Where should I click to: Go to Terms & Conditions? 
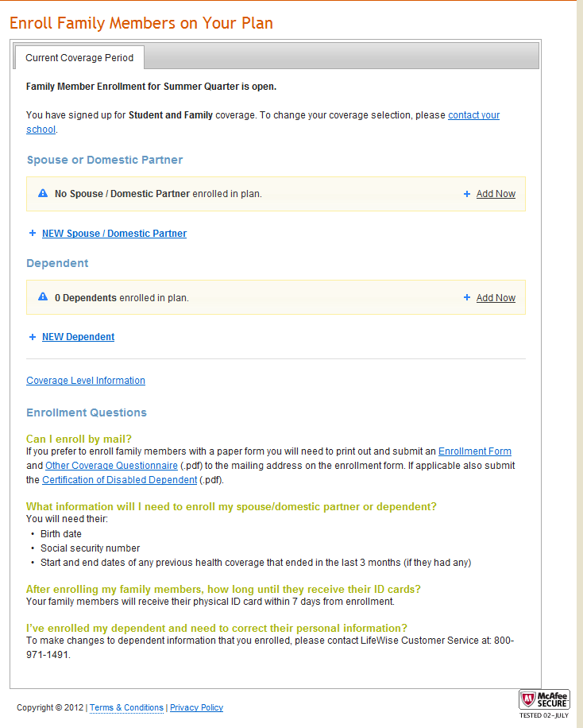(126, 707)
